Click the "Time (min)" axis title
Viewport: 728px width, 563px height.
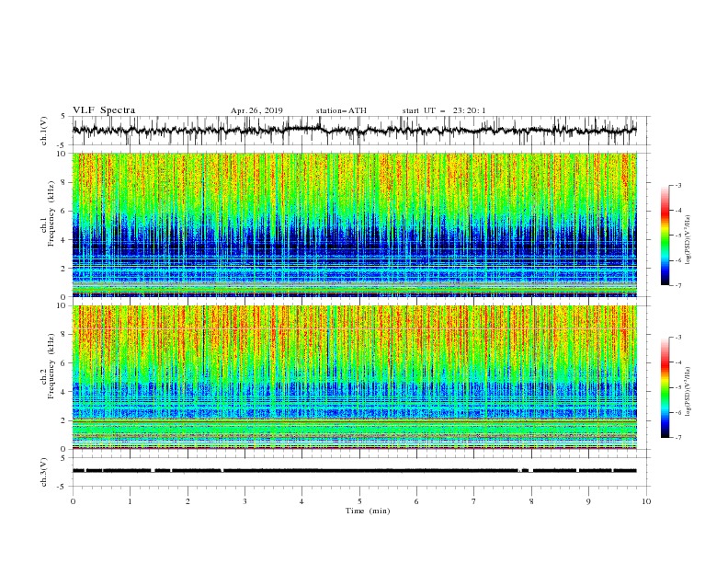[368, 511]
